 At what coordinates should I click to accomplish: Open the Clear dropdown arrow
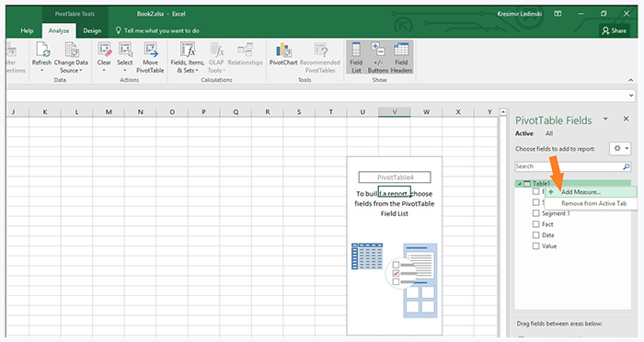click(x=104, y=71)
